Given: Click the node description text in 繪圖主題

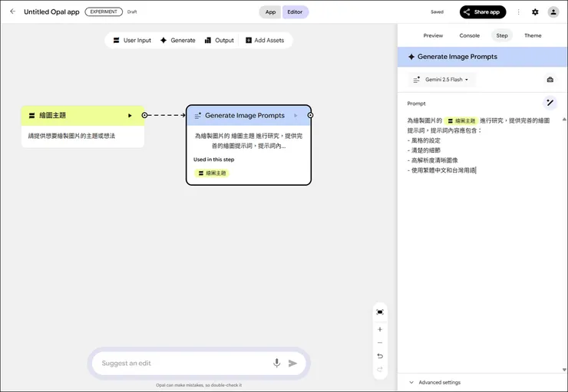Looking at the screenshot, I should [x=71, y=136].
